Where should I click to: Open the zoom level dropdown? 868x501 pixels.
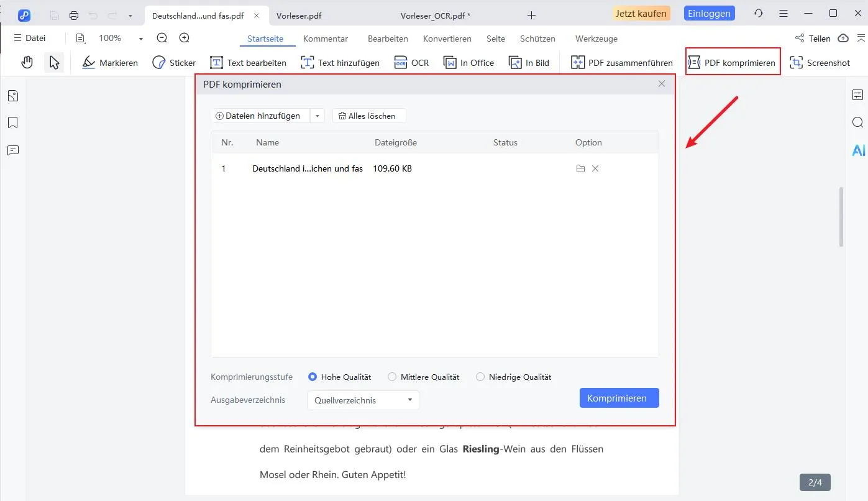[141, 39]
